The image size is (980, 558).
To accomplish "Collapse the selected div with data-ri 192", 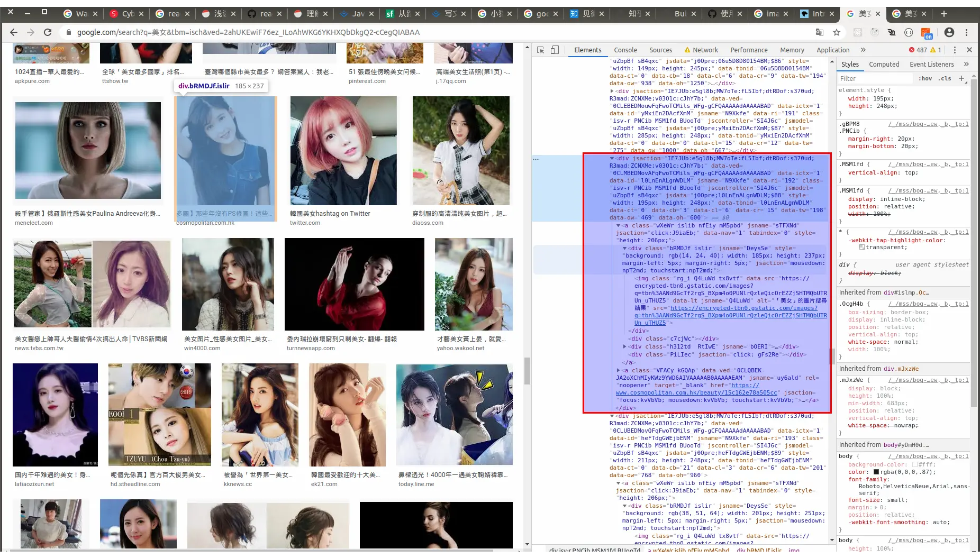I will click(x=612, y=158).
